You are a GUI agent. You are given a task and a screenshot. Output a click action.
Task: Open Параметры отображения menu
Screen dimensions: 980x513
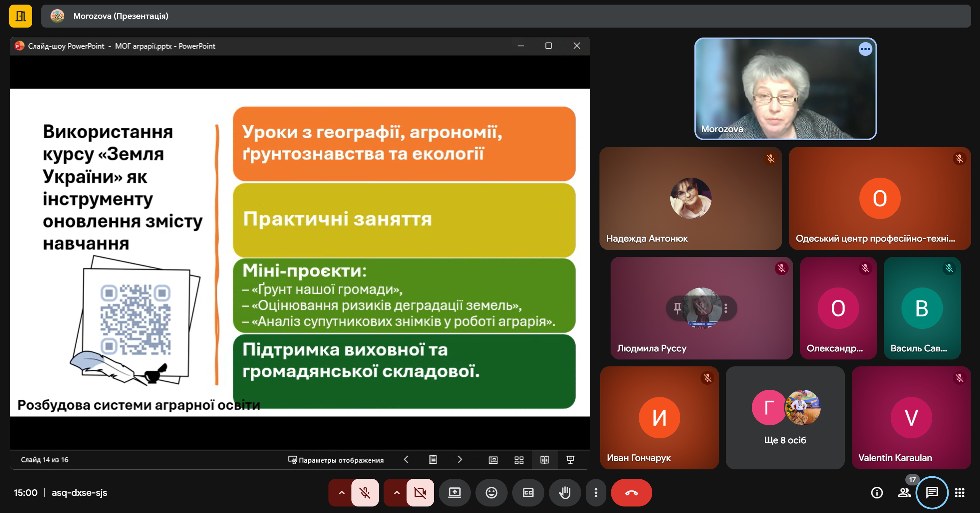pos(336,460)
